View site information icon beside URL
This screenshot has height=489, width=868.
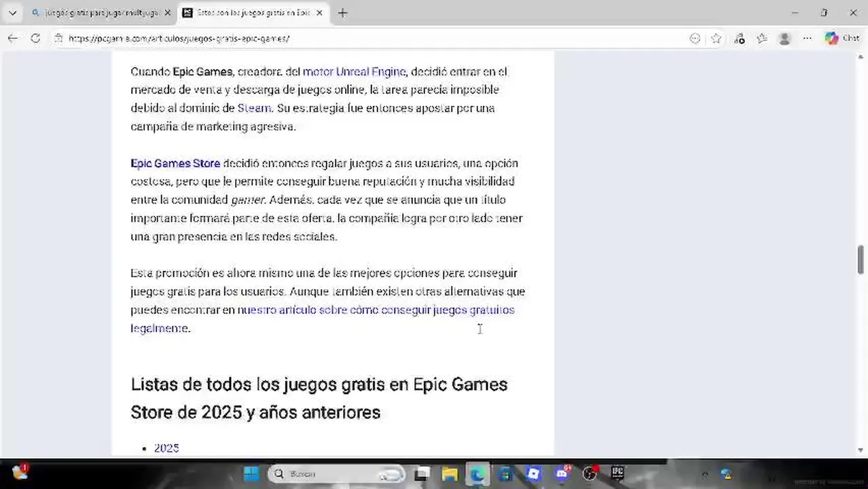59,39
